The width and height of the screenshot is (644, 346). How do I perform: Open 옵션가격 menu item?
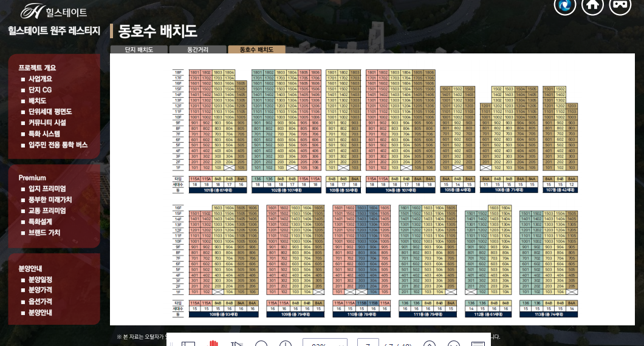click(x=40, y=301)
